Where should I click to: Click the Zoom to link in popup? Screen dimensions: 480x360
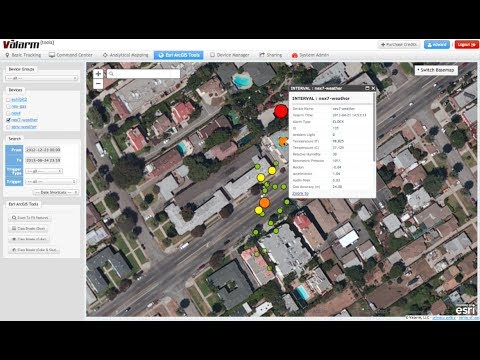pos(300,193)
